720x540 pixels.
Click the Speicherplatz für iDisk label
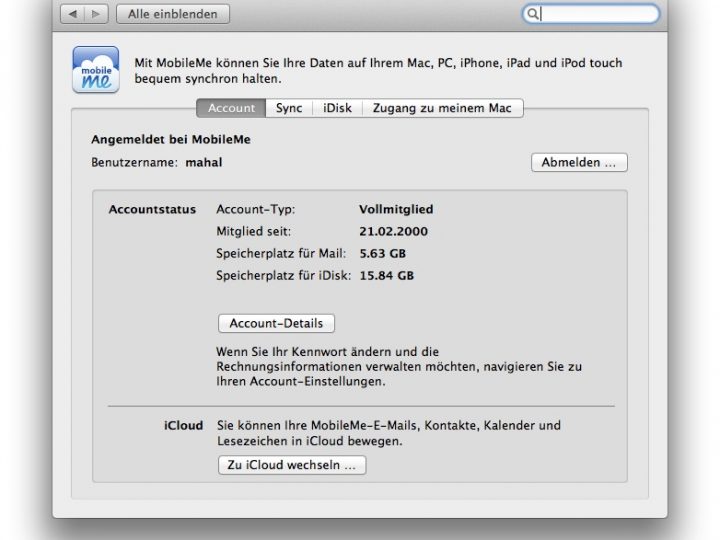pos(284,276)
